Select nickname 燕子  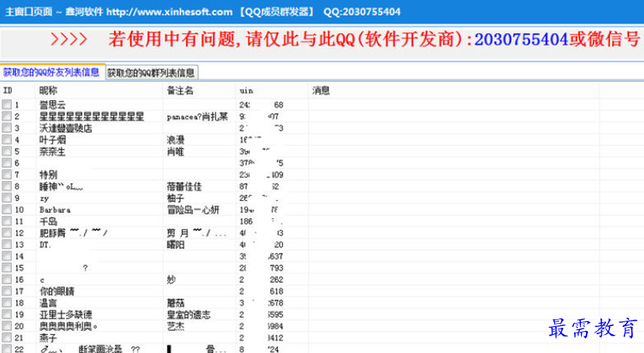[x=48, y=338]
